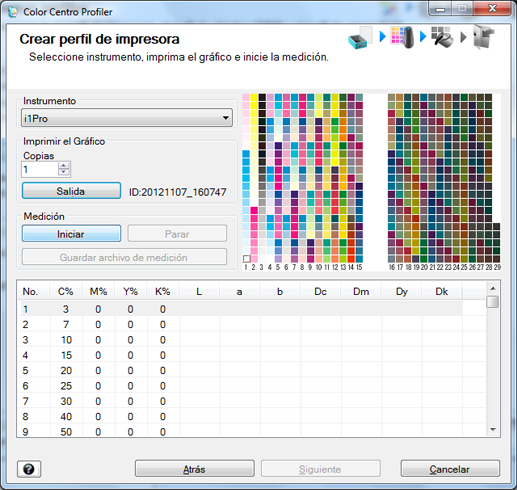Viewport: 517px width, 490px height.
Task: Click the Parar button
Action: [x=177, y=234]
